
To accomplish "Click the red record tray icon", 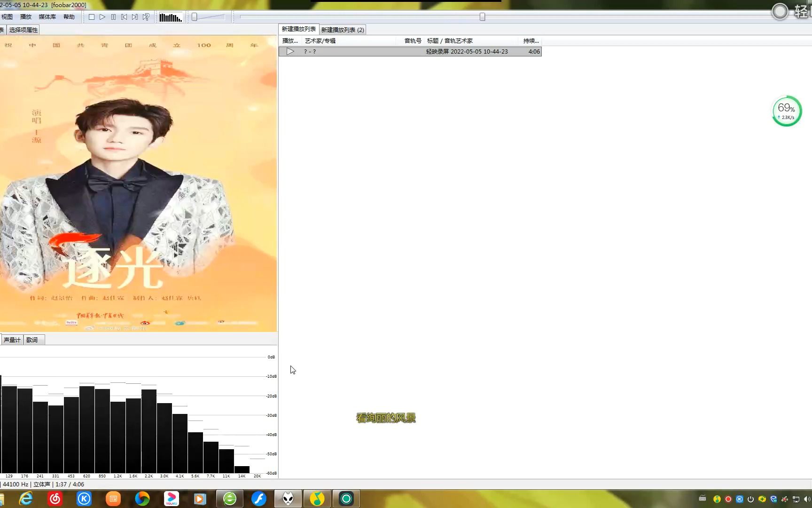I will coord(728,500).
